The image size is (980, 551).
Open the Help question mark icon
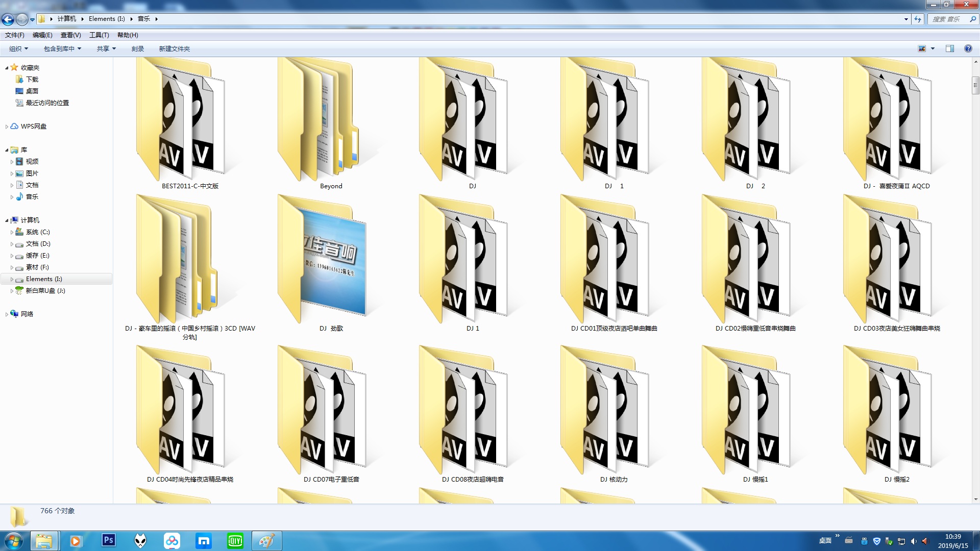point(968,48)
